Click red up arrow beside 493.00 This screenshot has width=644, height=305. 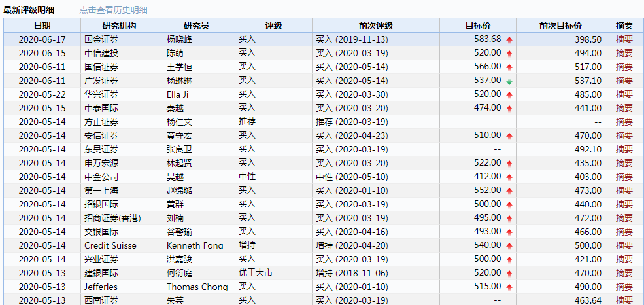(509, 232)
